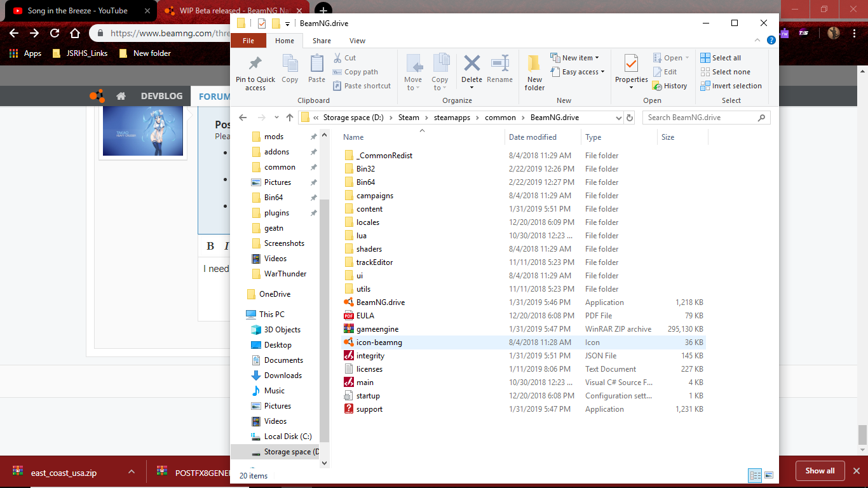Choose Paste shortcut in ribbon
868x488 pixels.
(x=361, y=86)
